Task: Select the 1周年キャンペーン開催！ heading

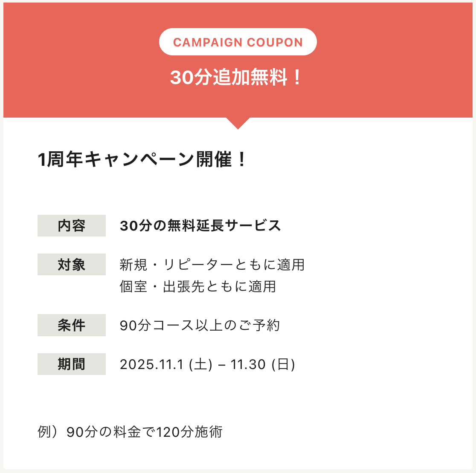Action: click(x=142, y=160)
